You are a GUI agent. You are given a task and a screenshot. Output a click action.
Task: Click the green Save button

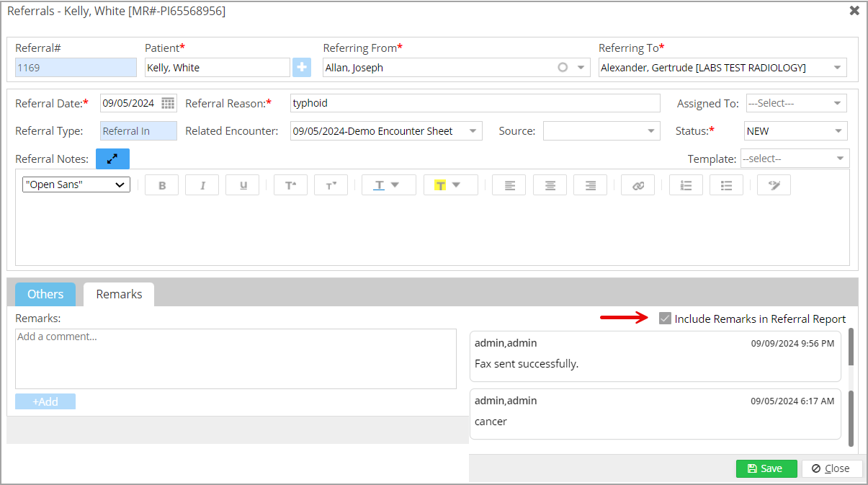tap(766, 468)
